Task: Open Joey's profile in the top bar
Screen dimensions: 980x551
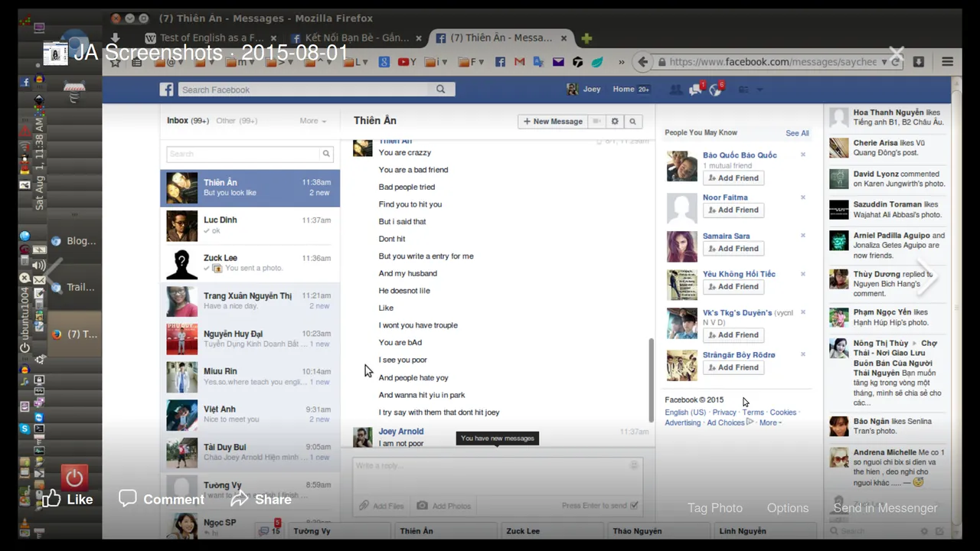Action: click(x=583, y=89)
